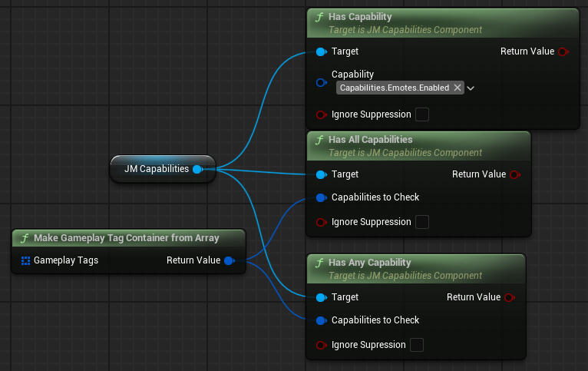This screenshot has width=588, height=371.
Task: Click Gameplay Tags array input pin
Action: tap(25, 260)
